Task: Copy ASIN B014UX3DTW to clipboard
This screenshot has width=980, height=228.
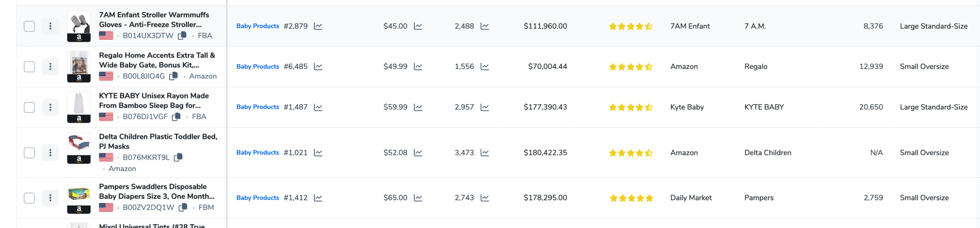Action: click(x=183, y=36)
